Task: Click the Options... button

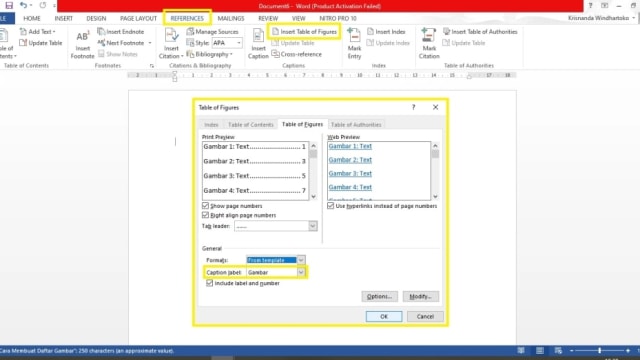Action: click(x=380, y=296)
